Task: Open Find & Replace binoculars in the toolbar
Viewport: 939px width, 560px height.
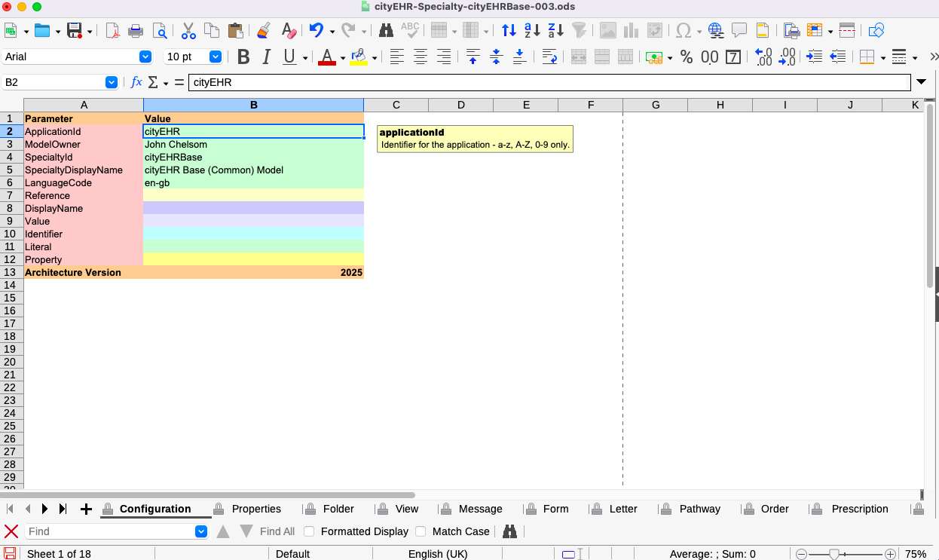Action: click(386, 31)
